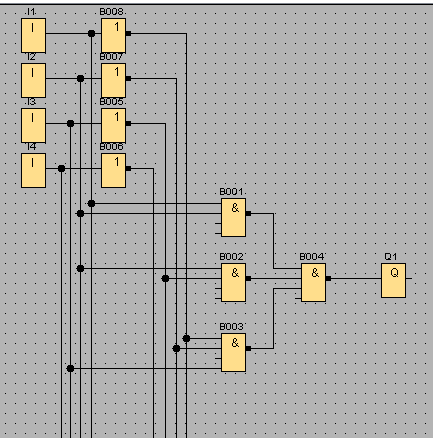Select the I4 input block
Viewport: 433px width, 438px height.
[33, 170]
